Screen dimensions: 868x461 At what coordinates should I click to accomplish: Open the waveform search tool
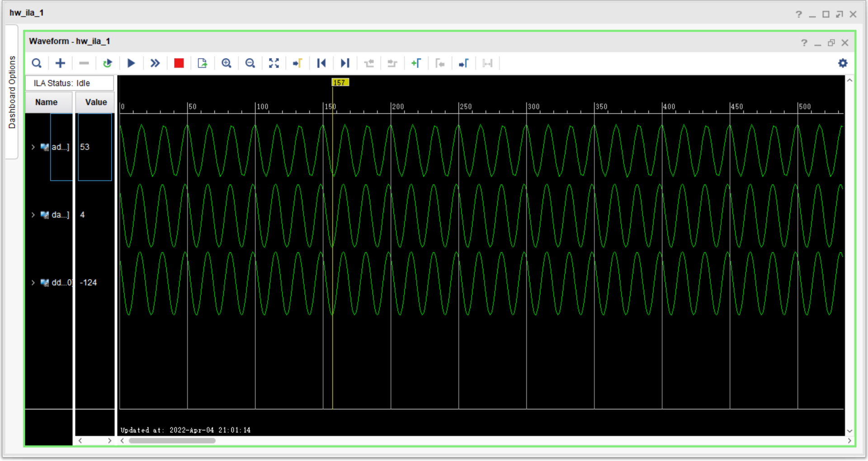pyautogui.click(x=37, y=63)
